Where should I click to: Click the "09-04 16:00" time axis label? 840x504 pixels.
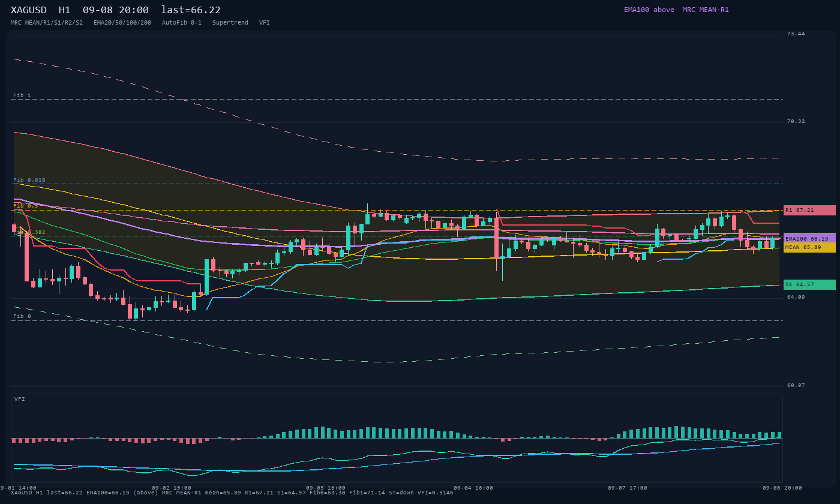tap(473, 488)
